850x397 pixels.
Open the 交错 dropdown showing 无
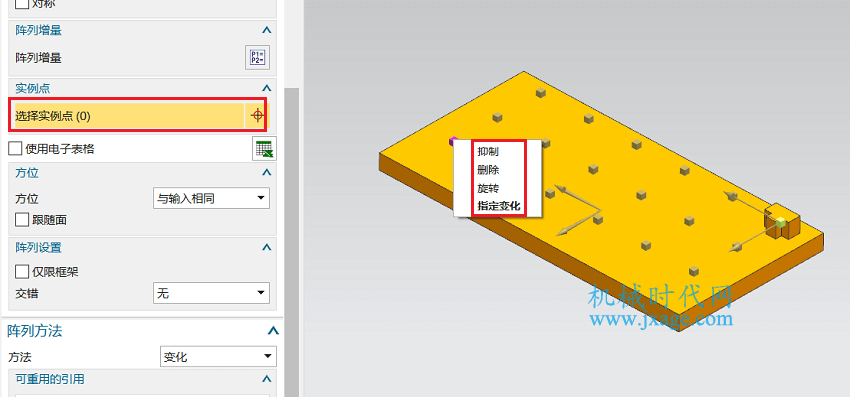pyautogui.click(x=211, y=294)
